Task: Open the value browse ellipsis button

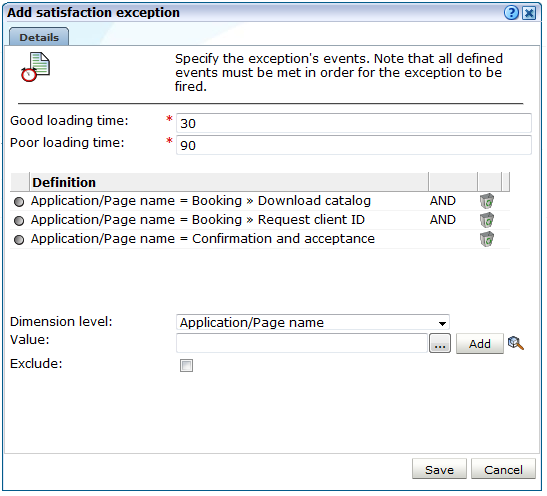Action: point(440,344)
